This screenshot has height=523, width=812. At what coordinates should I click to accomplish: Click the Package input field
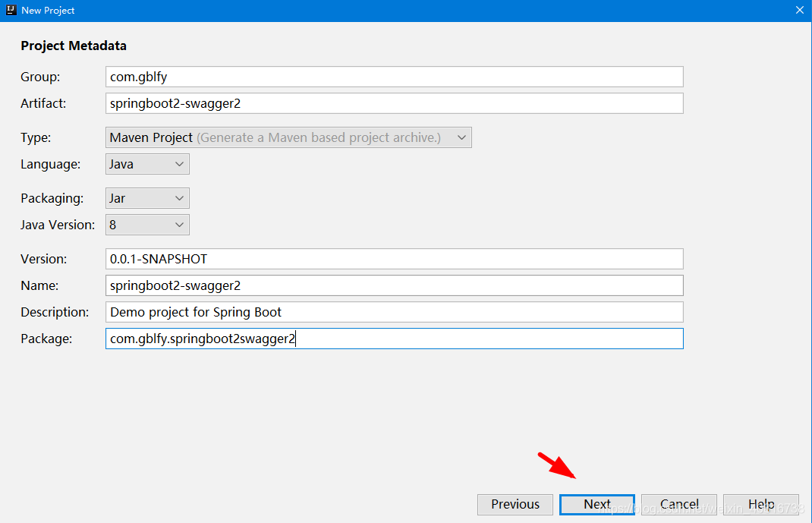pyautogui.click(x=394, y=339)
